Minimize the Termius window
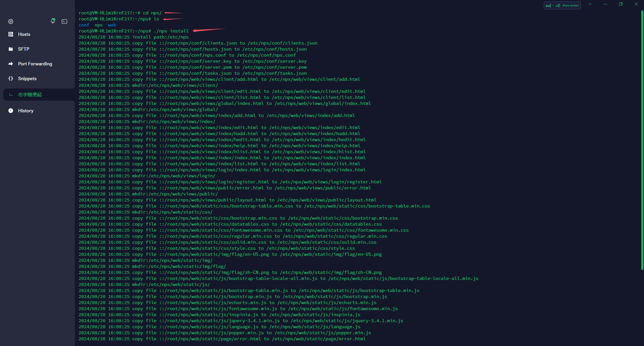The height and width of the screenshot is (346, 644). point(605,4)
